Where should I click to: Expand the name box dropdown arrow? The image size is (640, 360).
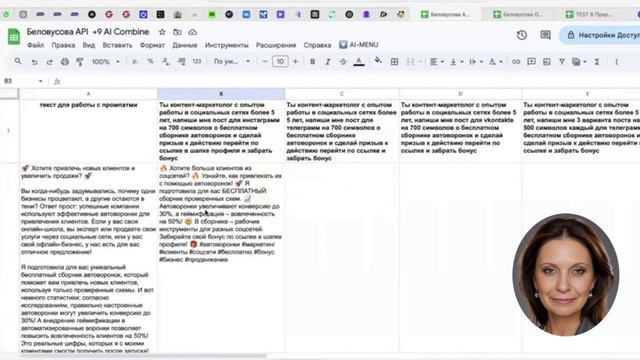(40, 81)
